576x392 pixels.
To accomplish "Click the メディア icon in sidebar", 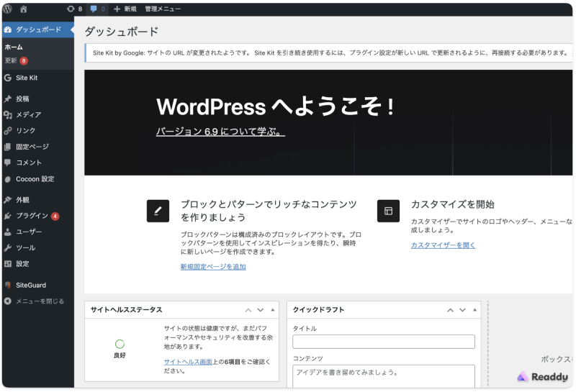I will [x=8, y=115].
